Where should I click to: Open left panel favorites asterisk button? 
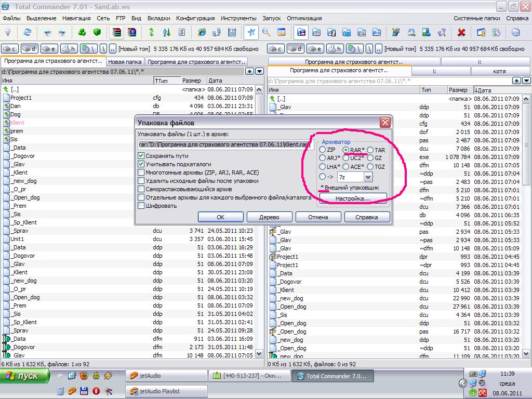250,71
